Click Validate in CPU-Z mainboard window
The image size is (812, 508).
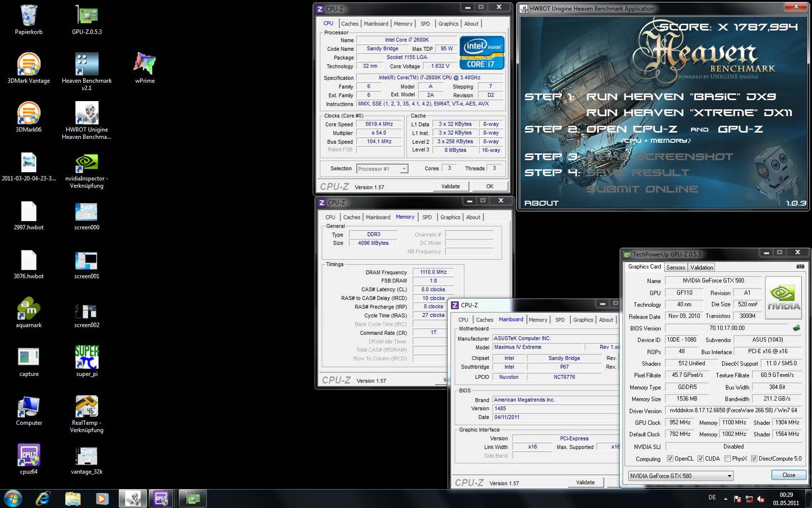click(x=585, y=483)
